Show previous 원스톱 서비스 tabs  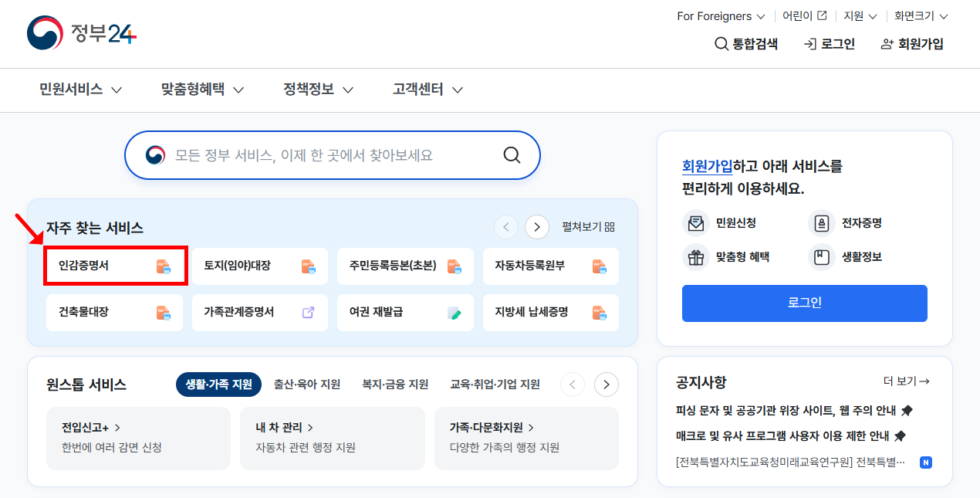click(573, 384)
